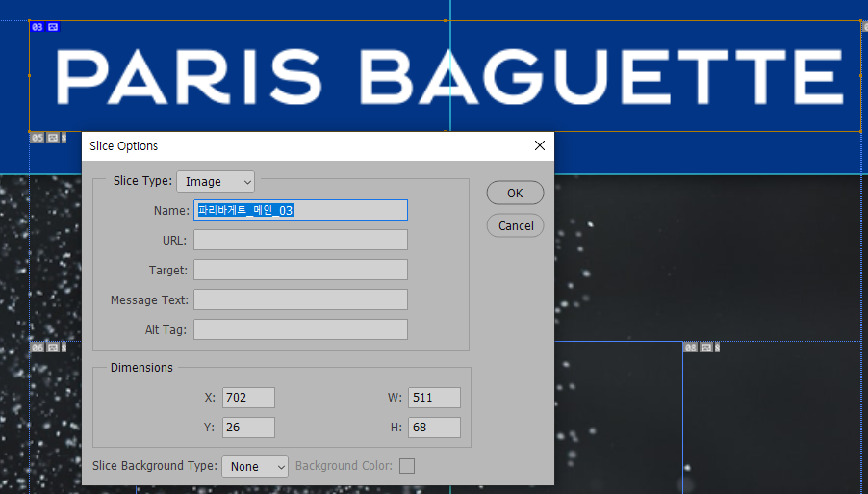Click the Name input field
The width and height of the screenshot is (868, 494).
[300, 211]
